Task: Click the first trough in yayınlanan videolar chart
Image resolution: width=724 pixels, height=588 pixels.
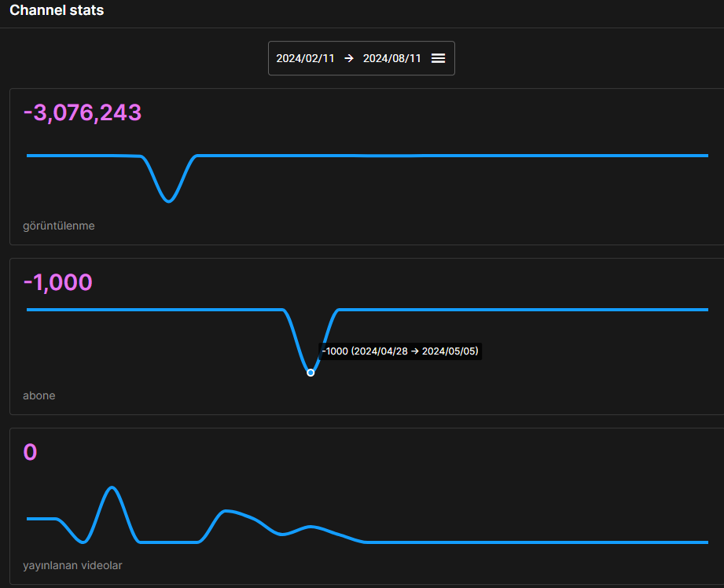Action: coord(83,542)
